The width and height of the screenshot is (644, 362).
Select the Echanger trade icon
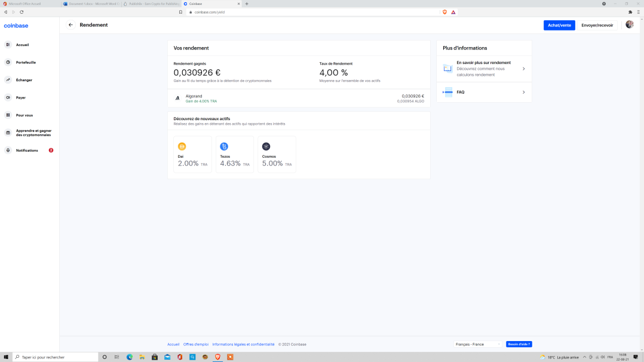pos(8,79)
